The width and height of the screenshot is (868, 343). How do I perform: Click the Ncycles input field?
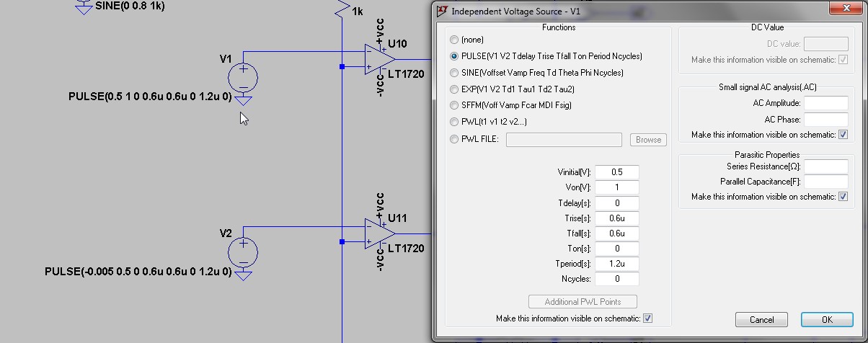pos(617,279)
